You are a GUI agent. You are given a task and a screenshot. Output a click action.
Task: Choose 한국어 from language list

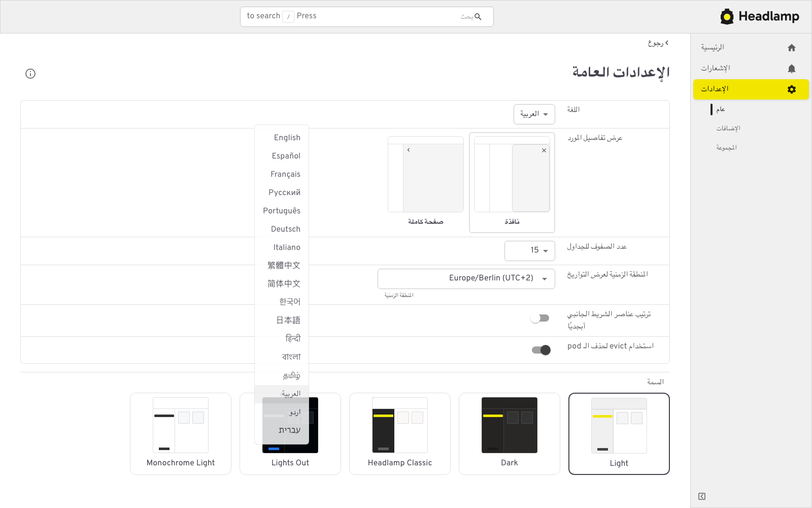282,302
